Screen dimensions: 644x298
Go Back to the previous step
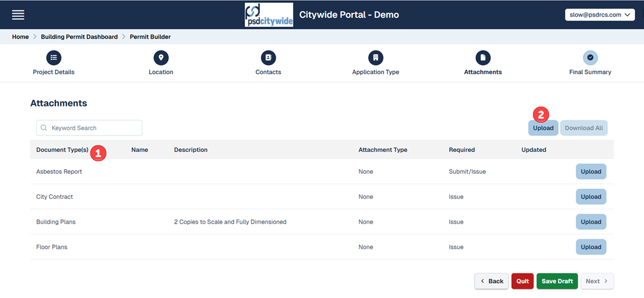click(x=492, y=281)
